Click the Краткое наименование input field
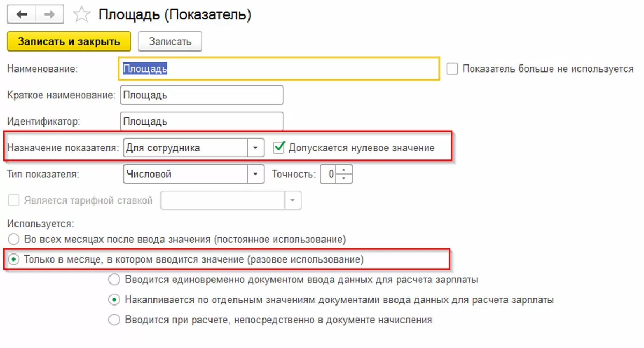The height and width of the screenshot is (348, 644). coord(202,95)
